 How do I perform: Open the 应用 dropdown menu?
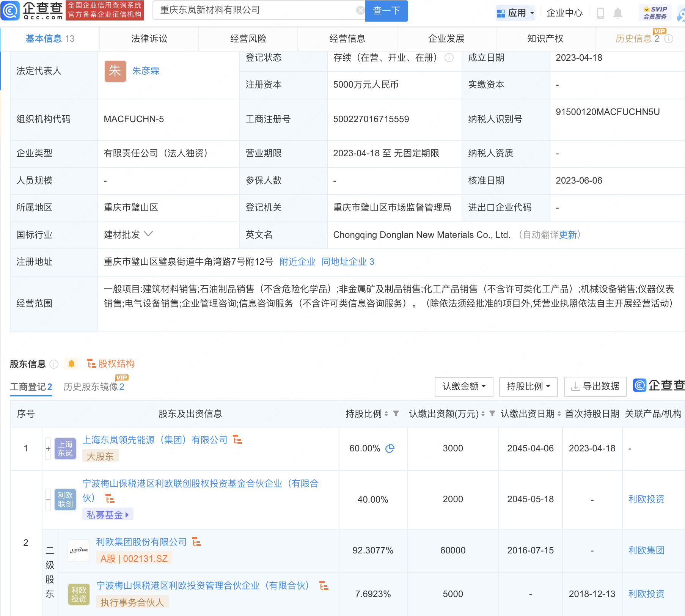point(515,13)
